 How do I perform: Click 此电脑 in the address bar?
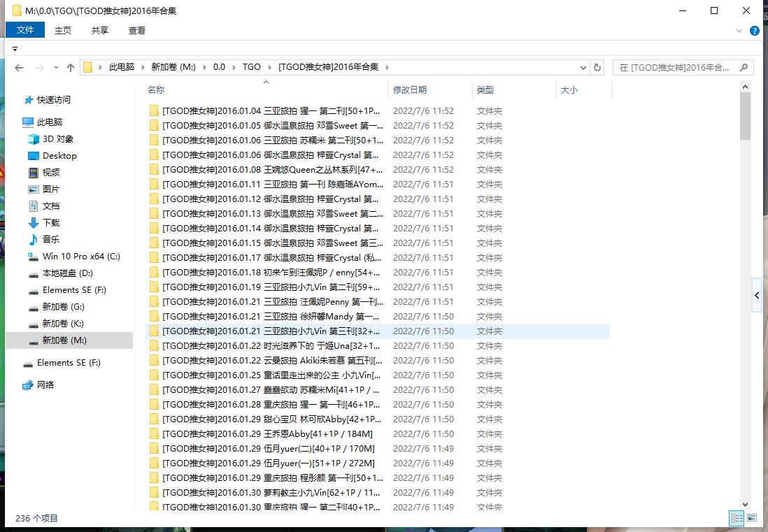coord(122,67)
